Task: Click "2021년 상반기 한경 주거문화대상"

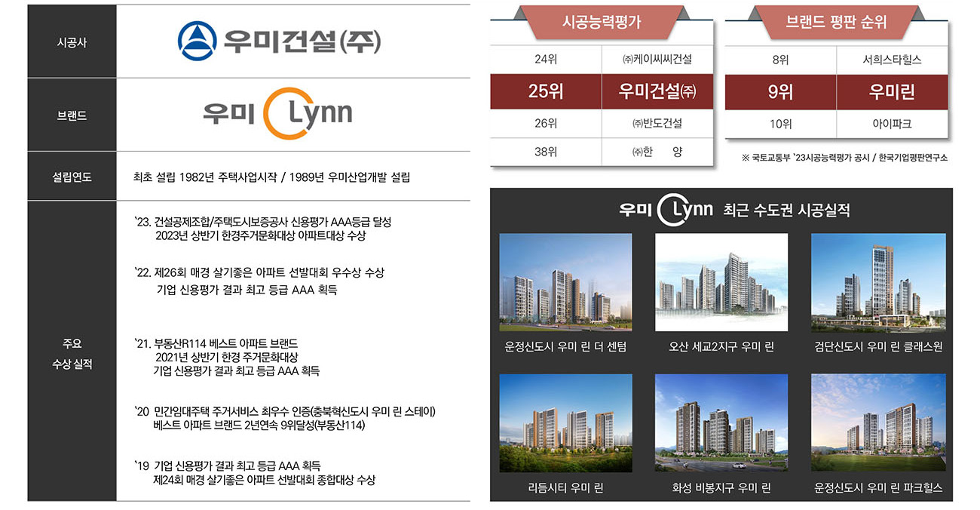Action: 227,357
